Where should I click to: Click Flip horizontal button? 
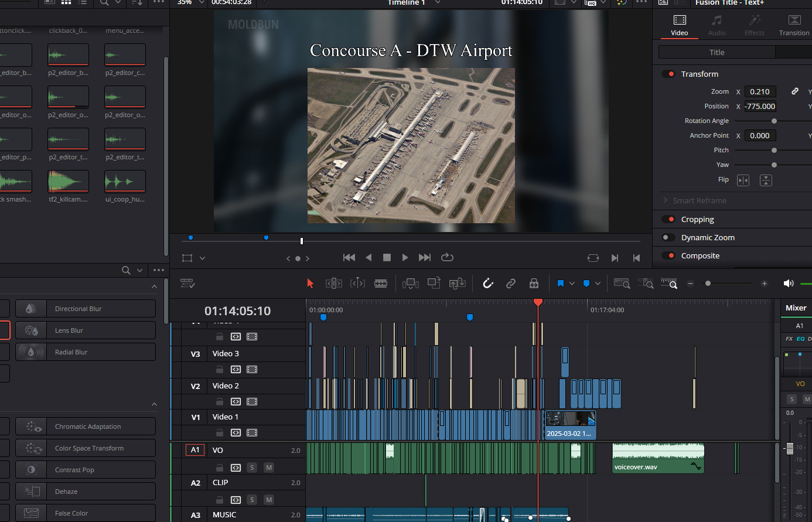[743, 180]
